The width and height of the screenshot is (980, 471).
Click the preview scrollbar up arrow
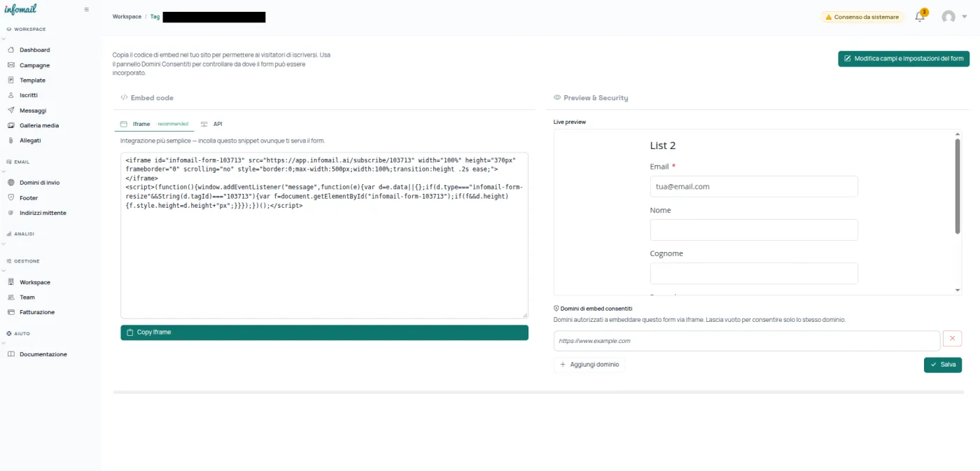958,134
